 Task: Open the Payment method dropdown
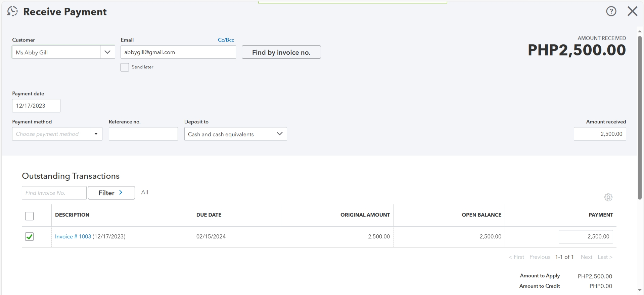(x=96, y=134)
